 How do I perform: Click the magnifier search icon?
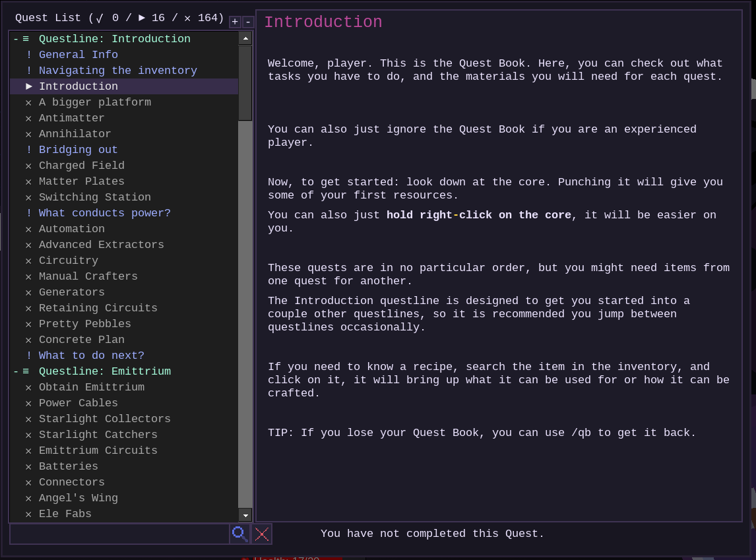point(239,534)
